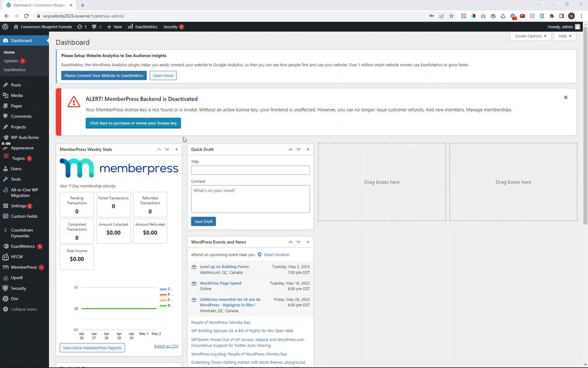
Task: Open People of WordPress: Monika Rao link
Action: [x=220, y=322]
